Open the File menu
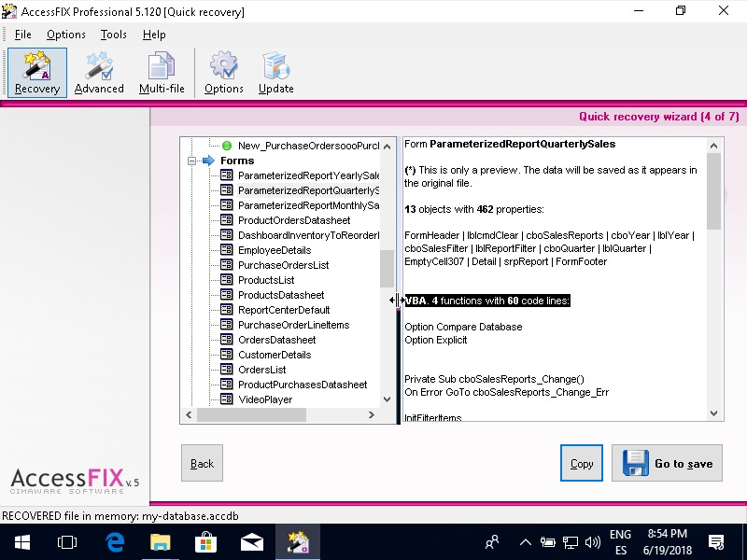Image resolution: width=747 pixels, height=560 pixels. tap(23, 35)
